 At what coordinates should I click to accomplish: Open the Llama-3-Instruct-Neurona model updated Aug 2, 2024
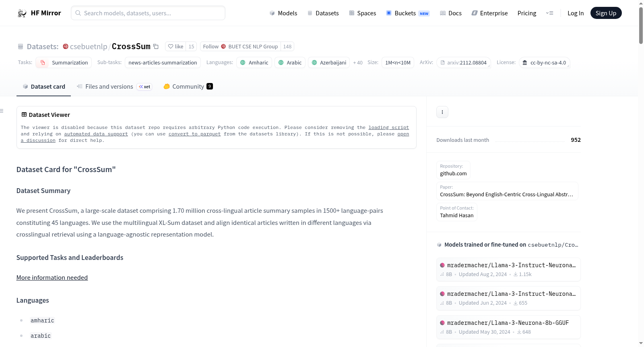tap(508, 270)
